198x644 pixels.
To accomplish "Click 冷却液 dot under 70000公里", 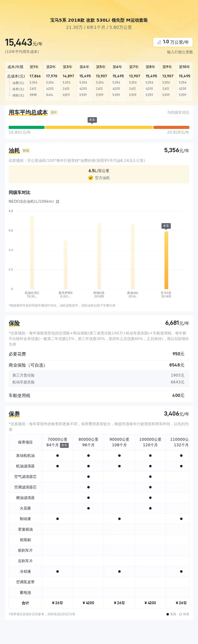I will [x=57, y=571].
